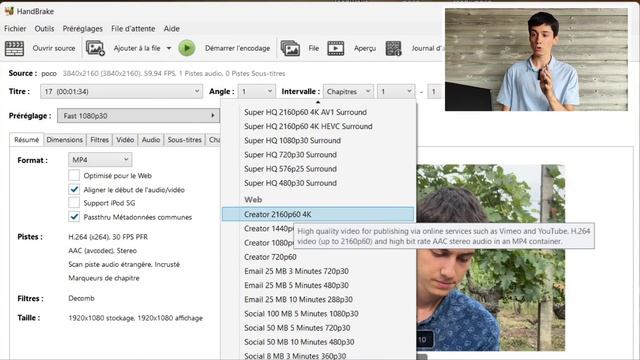Click the HandBrake app icon in title bar
This screenshot has height=360, width=640.
pos(9,11)
